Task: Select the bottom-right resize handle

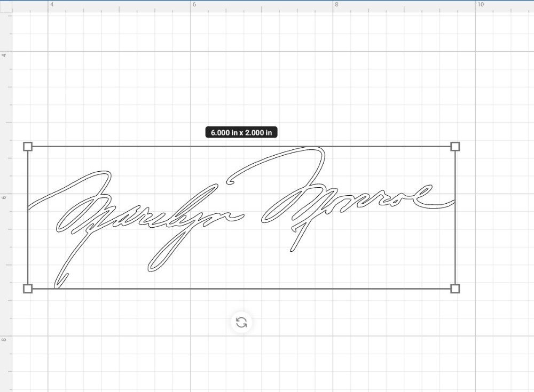Action: (455, 289)
